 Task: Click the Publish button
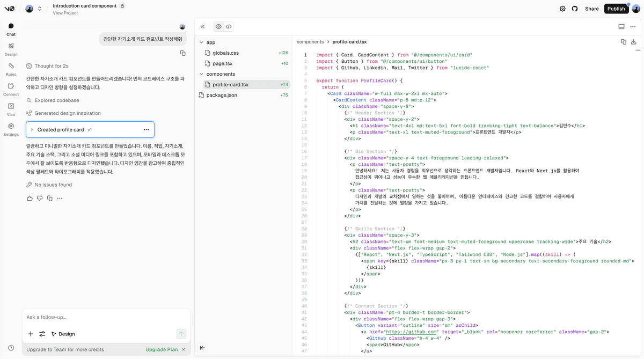point(616,9)
